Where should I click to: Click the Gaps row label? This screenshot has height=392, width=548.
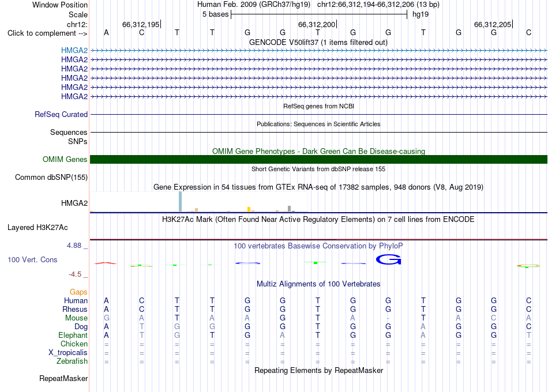pos(78,292)
